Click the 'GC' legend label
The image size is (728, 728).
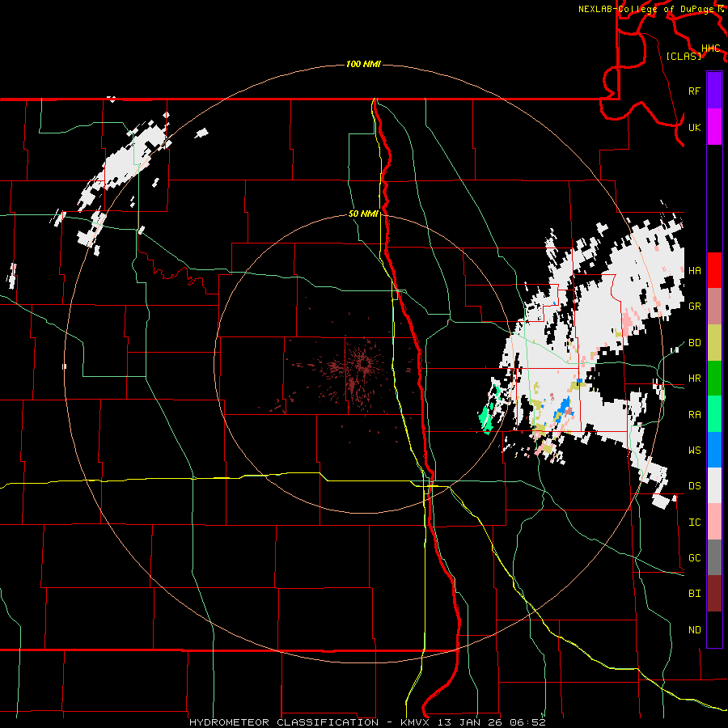tap(694, 558)
